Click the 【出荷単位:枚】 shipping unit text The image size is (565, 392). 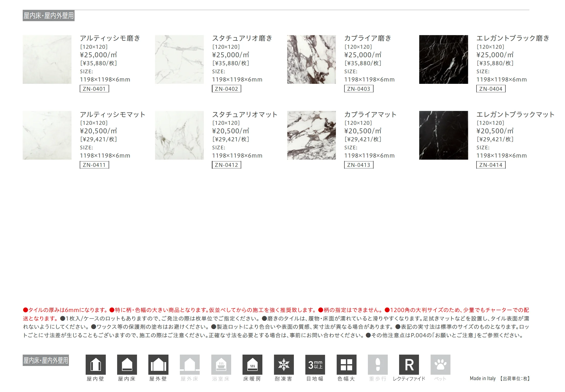click(514, 378)
